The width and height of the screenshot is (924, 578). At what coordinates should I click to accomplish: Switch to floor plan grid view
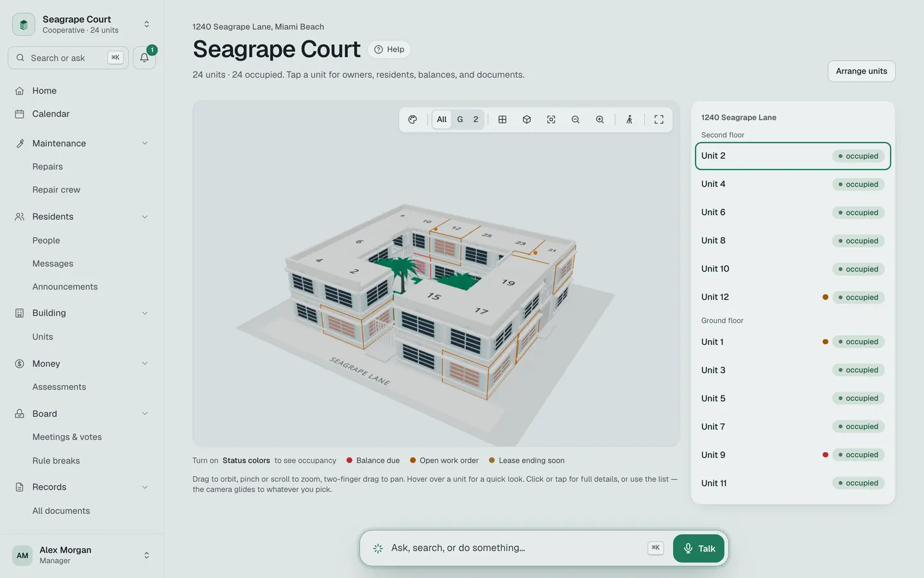click(x=502, y=119)
